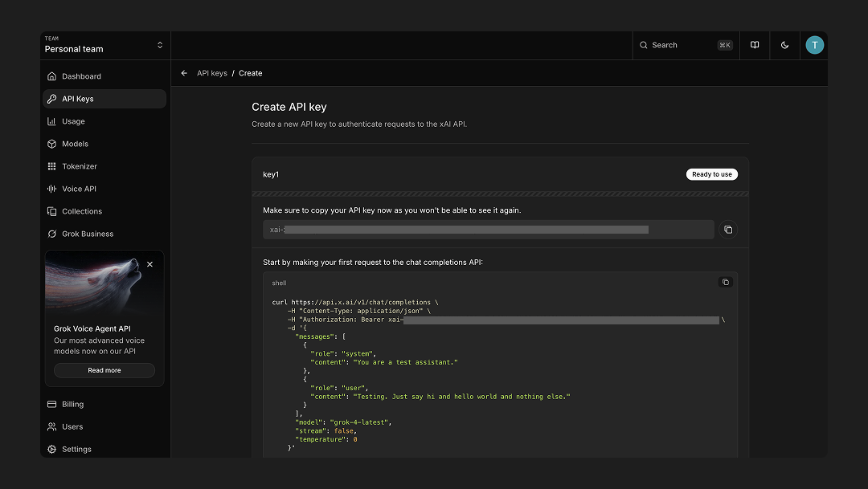Open the Voice API waveform icon

52,189
